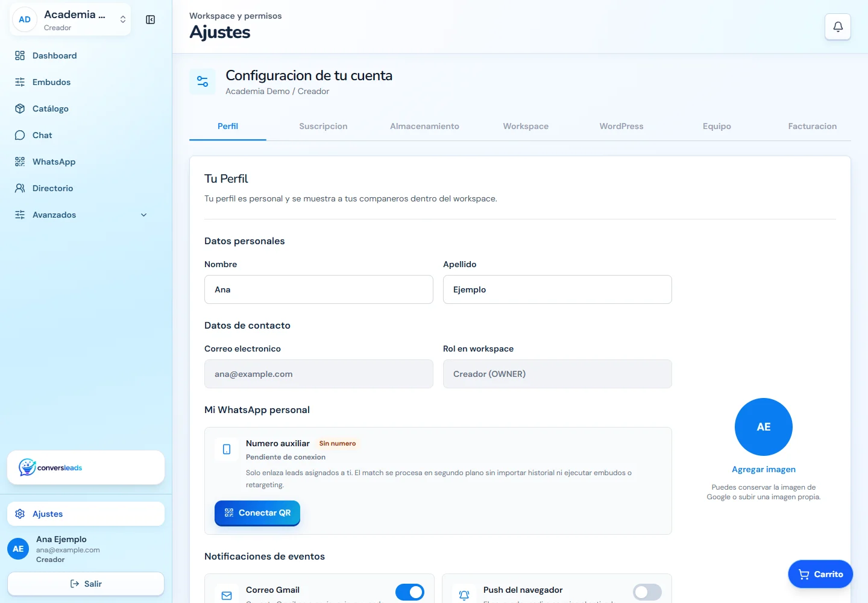
Task: Expand the Avanzados menu chevron
Action: pyautogui.click(x=144, y=215)
